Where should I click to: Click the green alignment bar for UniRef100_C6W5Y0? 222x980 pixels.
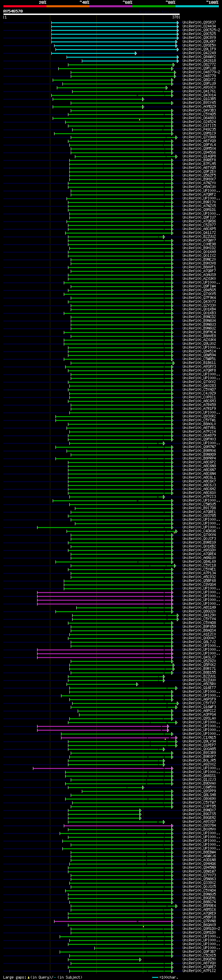[106, 787]
